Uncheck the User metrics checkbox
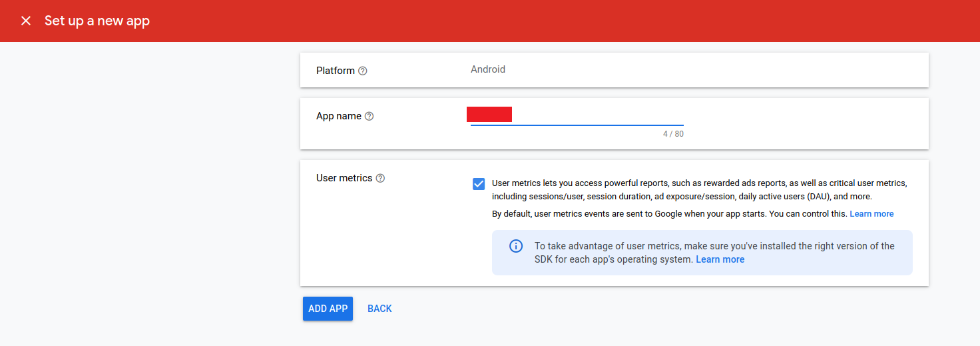Viewport: 980px width, 346px height. [479, 184]
